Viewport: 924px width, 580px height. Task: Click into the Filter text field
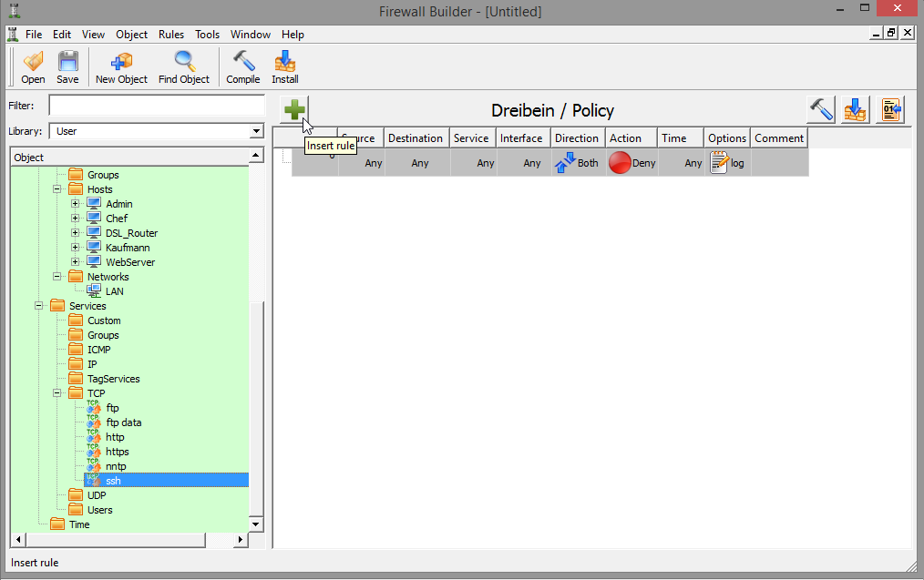pyautogui.click(x=156, y=106)
